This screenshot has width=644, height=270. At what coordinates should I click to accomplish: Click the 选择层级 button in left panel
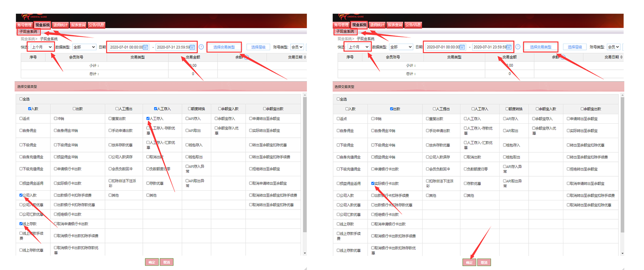click(258, 47)
